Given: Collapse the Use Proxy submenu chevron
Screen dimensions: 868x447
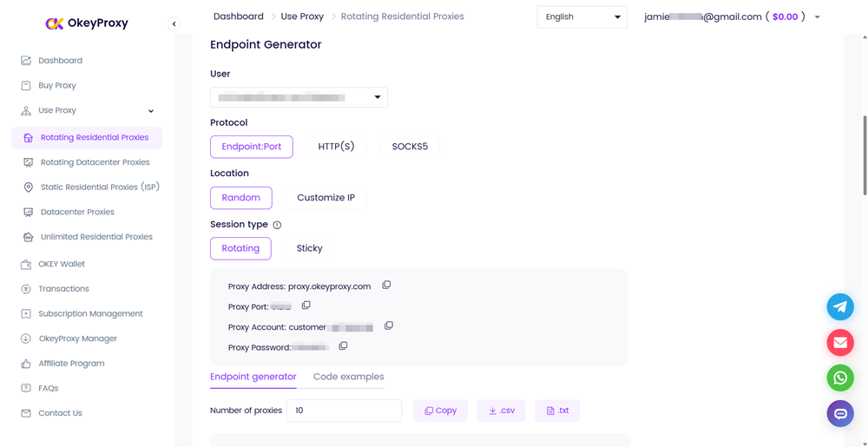Looking at the screenshot, I should 151,110.
